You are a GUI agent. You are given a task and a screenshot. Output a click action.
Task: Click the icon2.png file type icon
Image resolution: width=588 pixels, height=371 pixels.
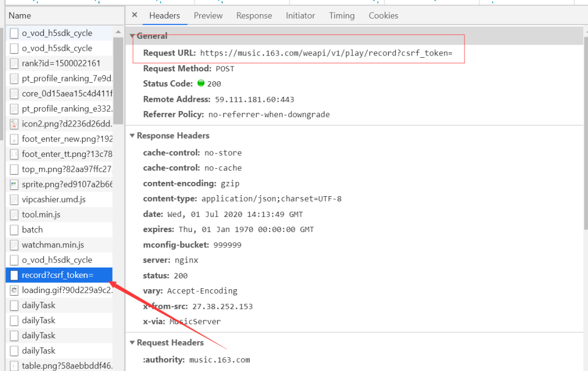(14, 124)
